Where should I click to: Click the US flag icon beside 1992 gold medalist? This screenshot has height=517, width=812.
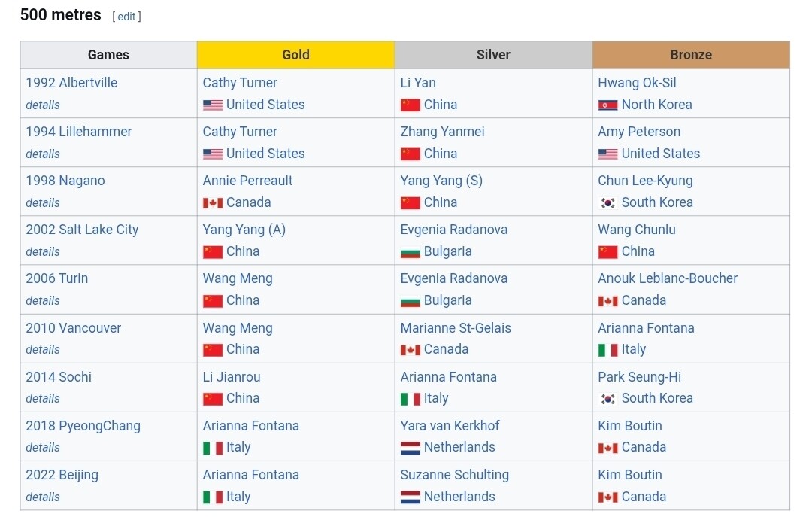(x=212, y=105)
